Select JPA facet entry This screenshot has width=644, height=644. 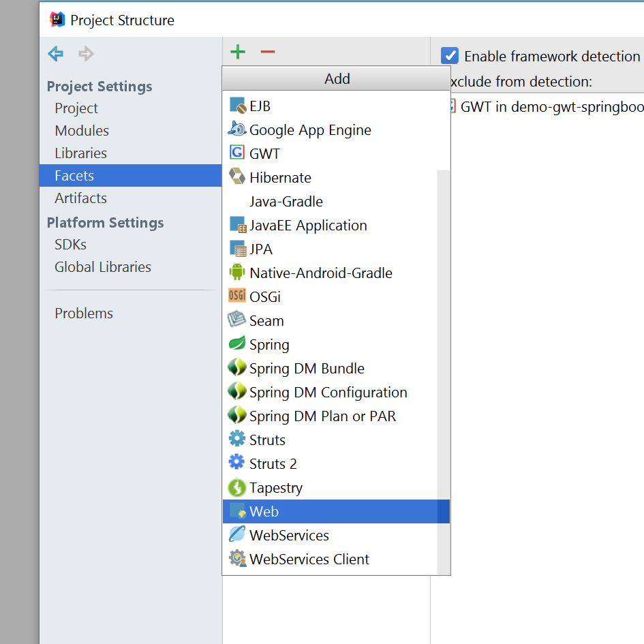tap(331, 249)
